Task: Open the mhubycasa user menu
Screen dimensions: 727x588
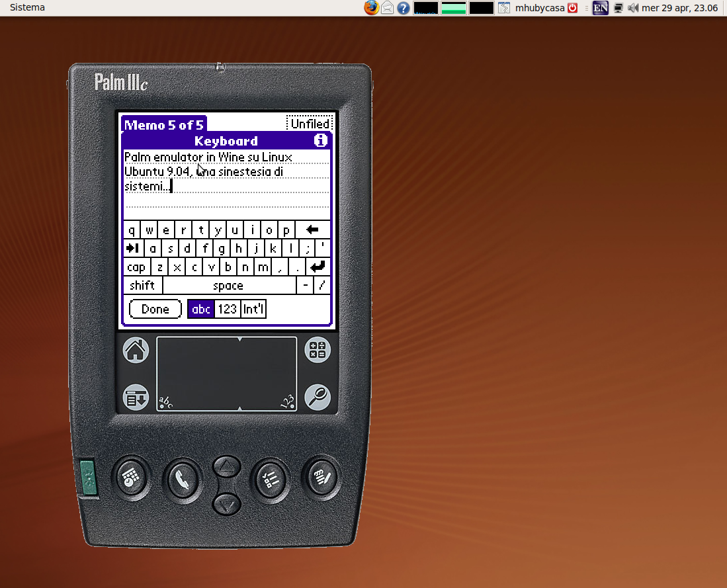Action: [540, 8]
